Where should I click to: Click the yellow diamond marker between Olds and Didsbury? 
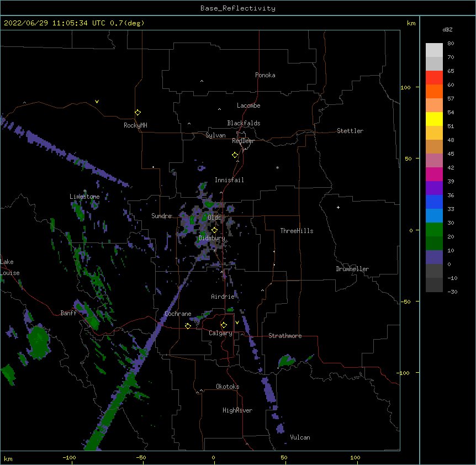tap(214, 230)
